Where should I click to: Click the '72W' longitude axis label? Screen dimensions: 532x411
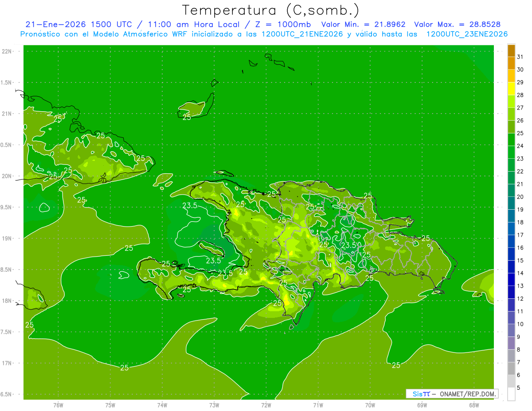[x=266, y=405]
